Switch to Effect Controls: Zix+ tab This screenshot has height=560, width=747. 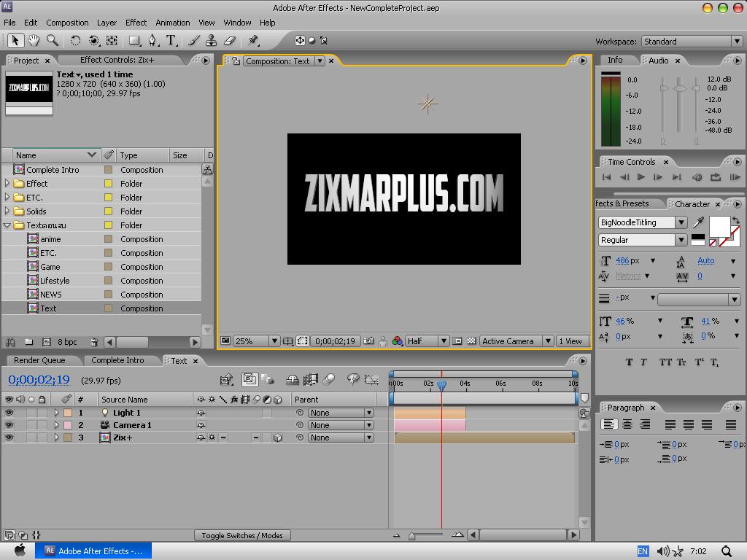(117, 60)
